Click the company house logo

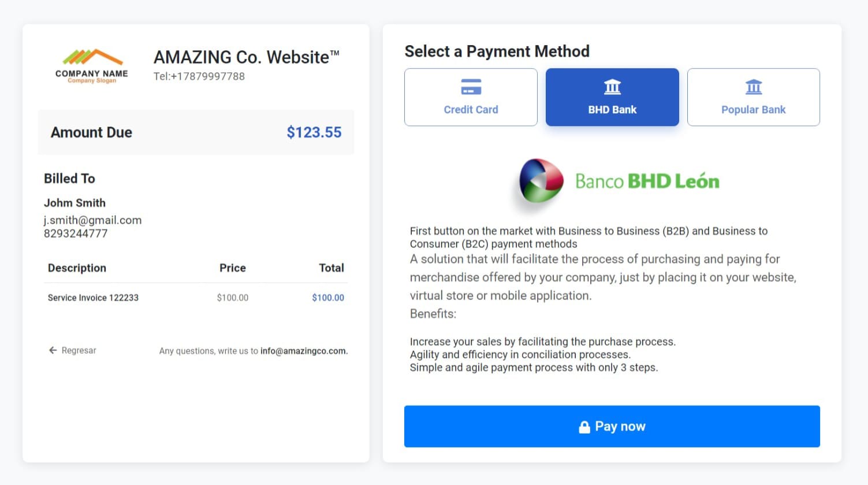pos(92,58)
